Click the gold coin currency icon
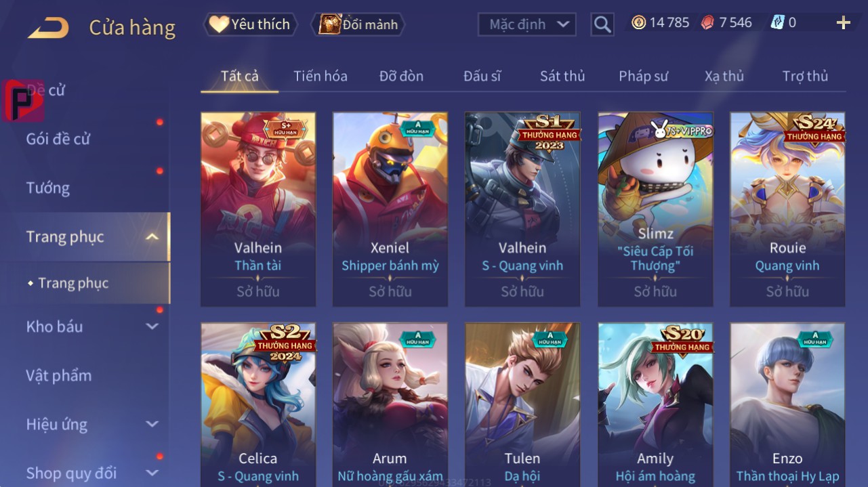The width and height of the screenshot is (868, 487). [638, 23]
